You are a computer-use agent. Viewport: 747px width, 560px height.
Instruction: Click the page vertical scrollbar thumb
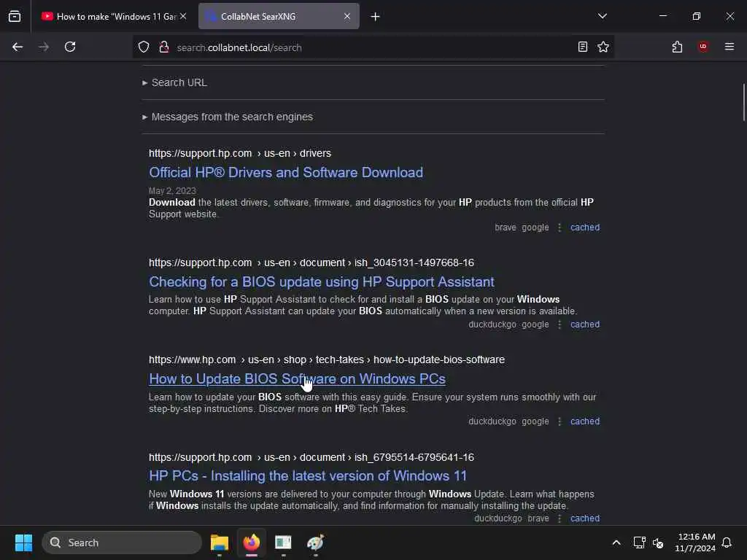coord(743,102)
